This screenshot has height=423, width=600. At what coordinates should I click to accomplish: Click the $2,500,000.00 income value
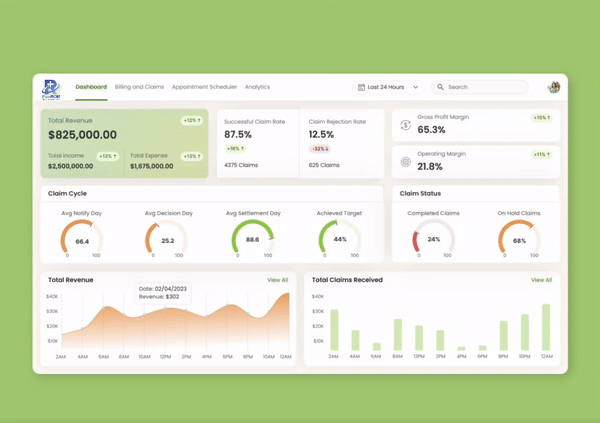click(x=70, y=166)
